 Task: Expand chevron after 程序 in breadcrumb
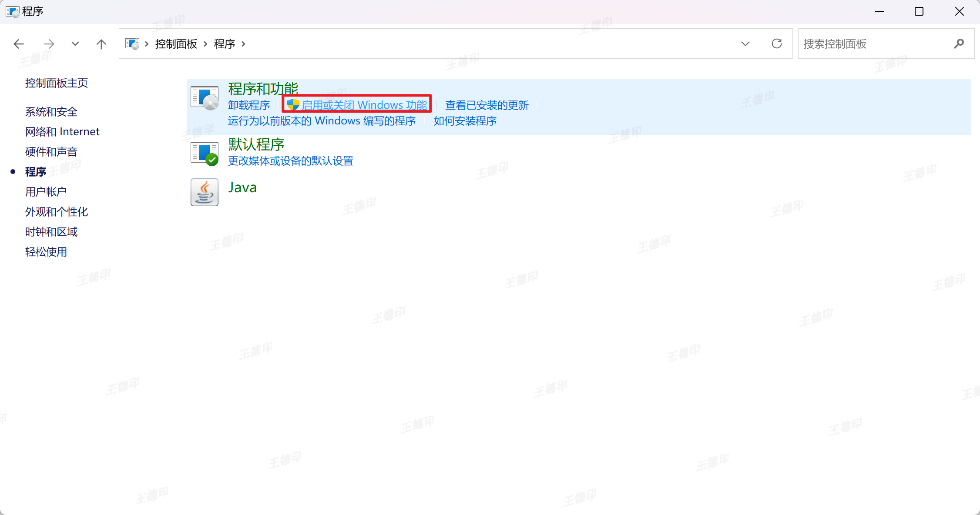point(243,44)
